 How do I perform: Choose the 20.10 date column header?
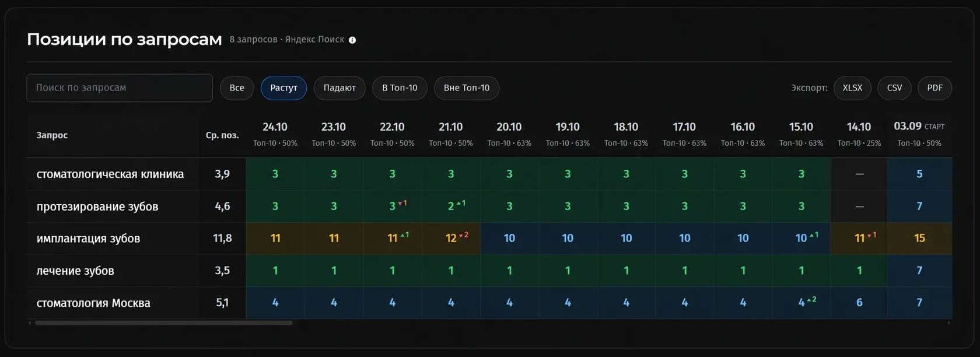click(x=509, y=134)
